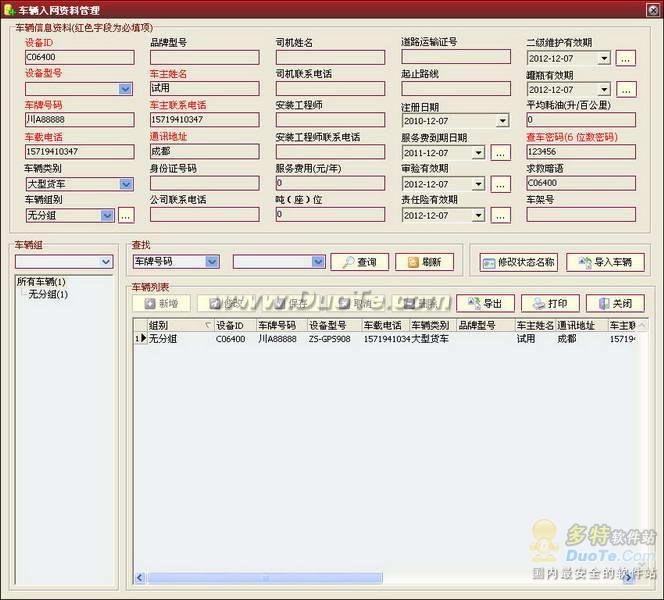Click the 车主联系电话 input field
The image size is (664, 600).
tap(205, 119)
